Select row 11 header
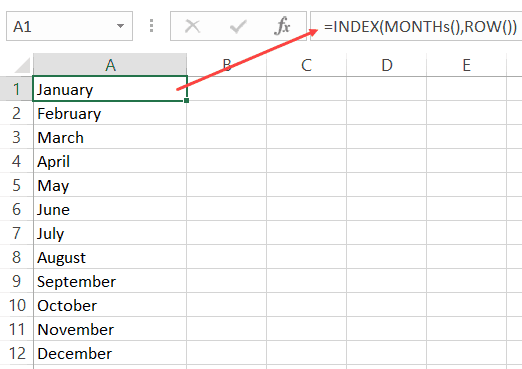Viewport: 522px width, 369px height. tap(16, 329)
